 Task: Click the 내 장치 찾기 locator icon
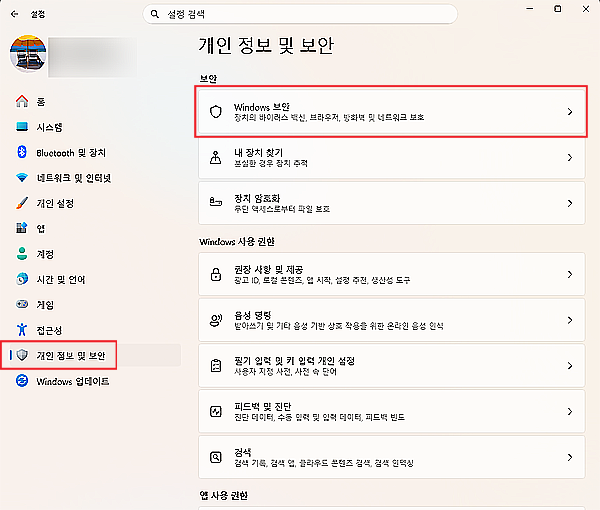216,157
